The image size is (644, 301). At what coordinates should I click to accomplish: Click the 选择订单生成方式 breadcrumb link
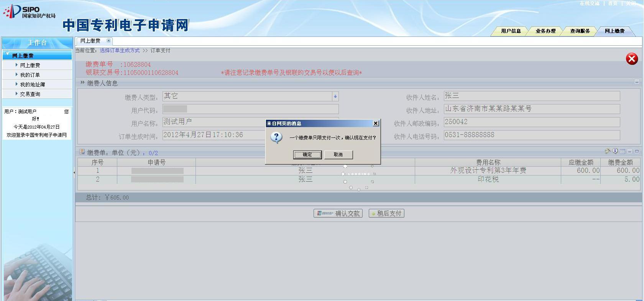(x=120, y=50)
